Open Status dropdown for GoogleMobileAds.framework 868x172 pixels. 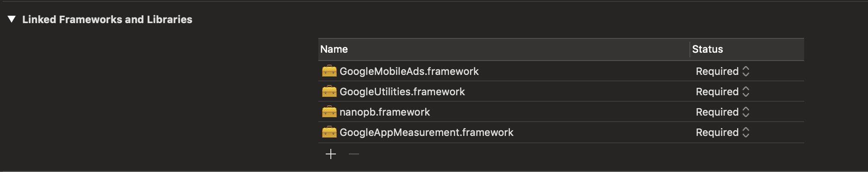(722, 71)
